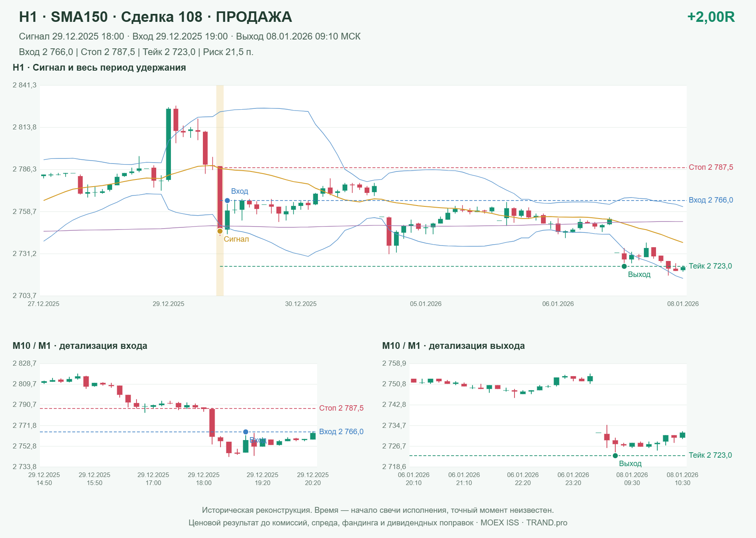The width and height of the screenshot is (756, 538).
Task: Click the 'Вход 2 766,0' label in entry detail chart
Action: pyautogui.click(x=341, y=432)
